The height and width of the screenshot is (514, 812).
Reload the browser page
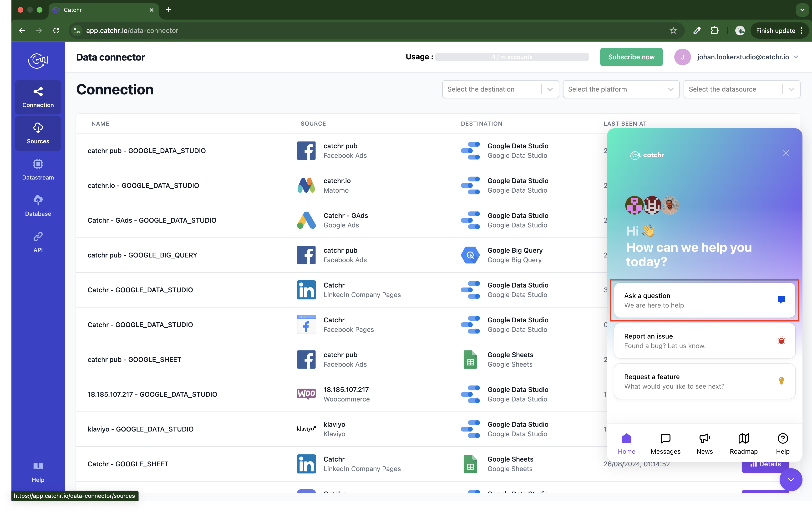(56, 30)
